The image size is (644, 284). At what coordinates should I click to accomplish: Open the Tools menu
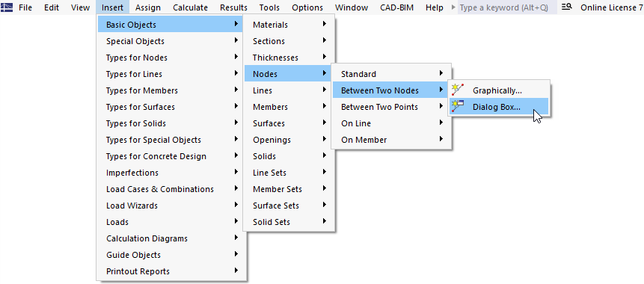point(269,7)
